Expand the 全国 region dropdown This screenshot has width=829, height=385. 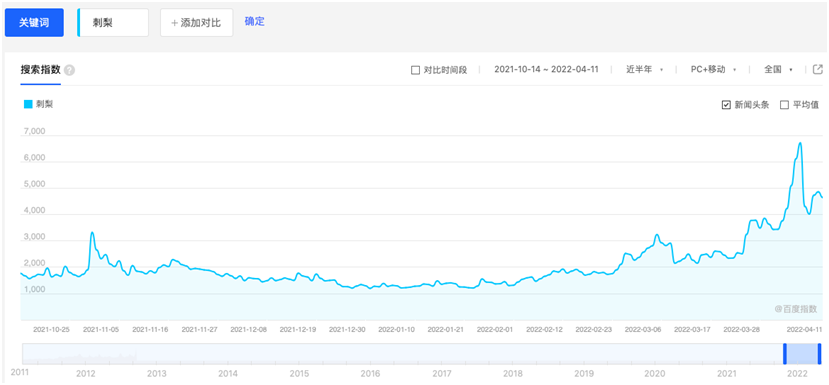(x=778, y=69)
